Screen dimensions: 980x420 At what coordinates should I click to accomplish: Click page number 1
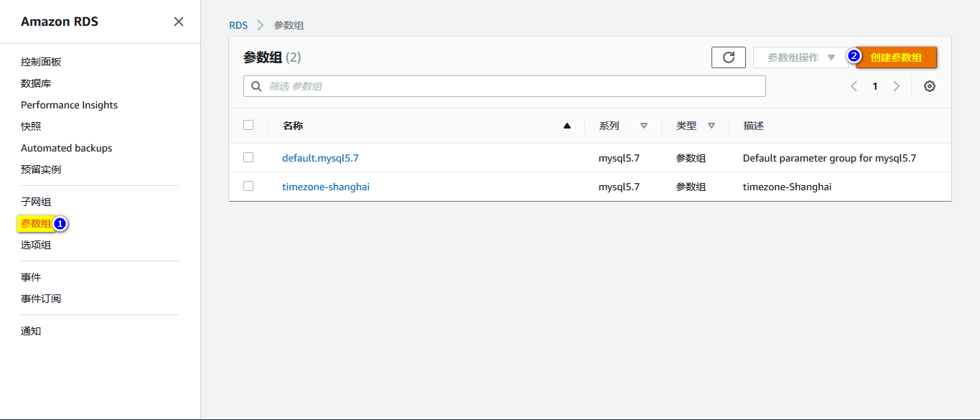(875, 86)
